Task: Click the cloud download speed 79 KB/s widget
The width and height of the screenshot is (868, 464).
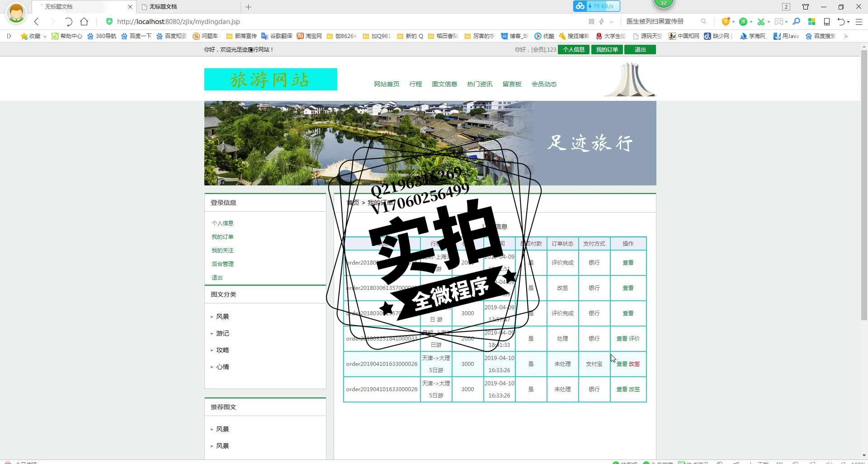Action: click(596, 6)
